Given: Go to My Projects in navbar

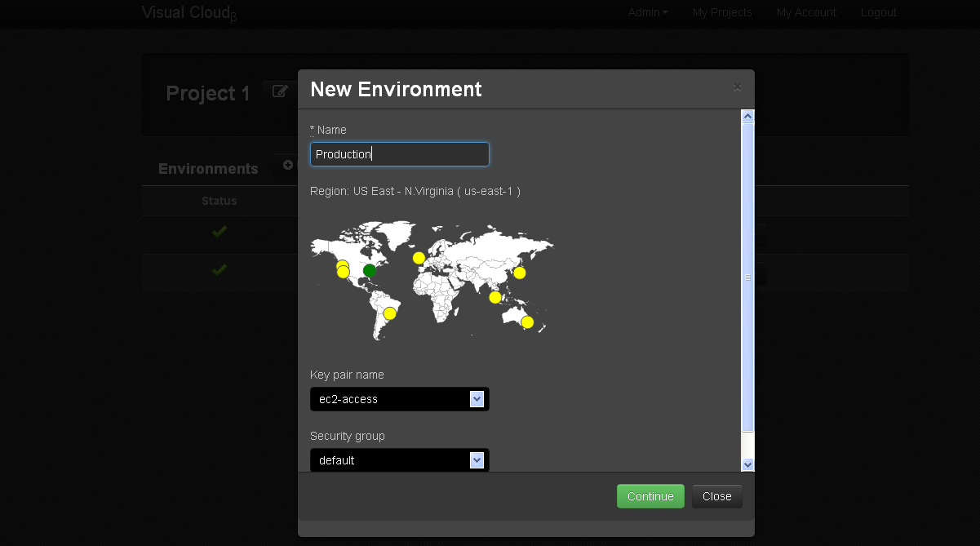Looking at the screenshot, I should (x=722, y=12).
